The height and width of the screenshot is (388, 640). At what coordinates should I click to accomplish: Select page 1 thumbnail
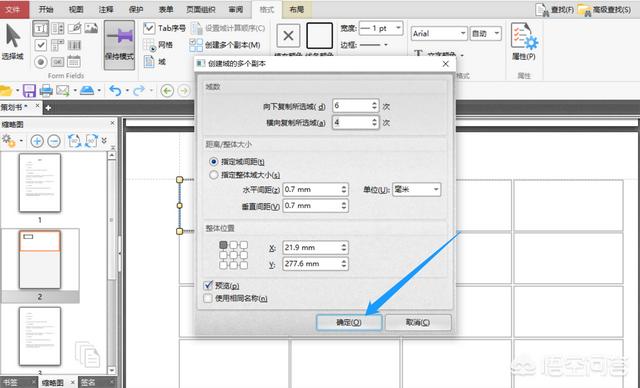(x=40, y=183)
